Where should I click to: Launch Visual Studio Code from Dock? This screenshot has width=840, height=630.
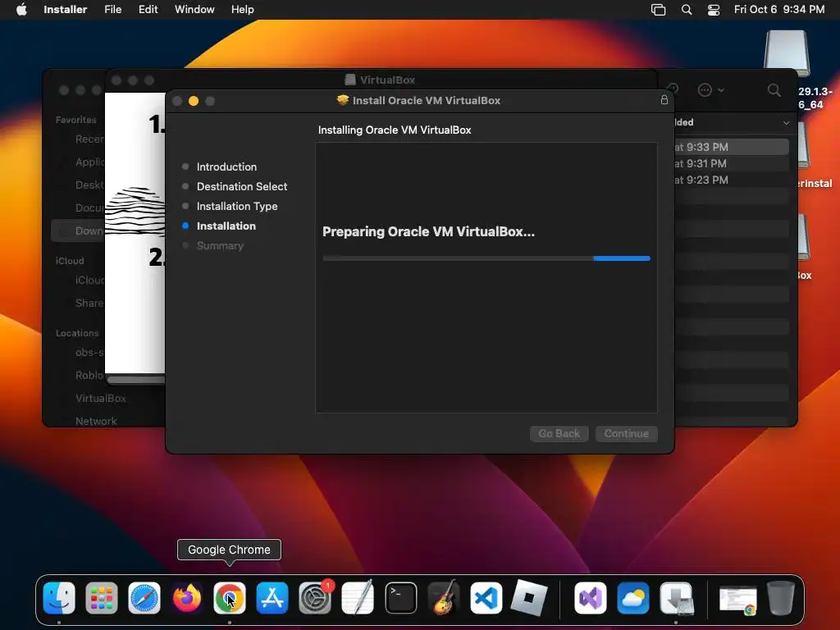point(486,598)
